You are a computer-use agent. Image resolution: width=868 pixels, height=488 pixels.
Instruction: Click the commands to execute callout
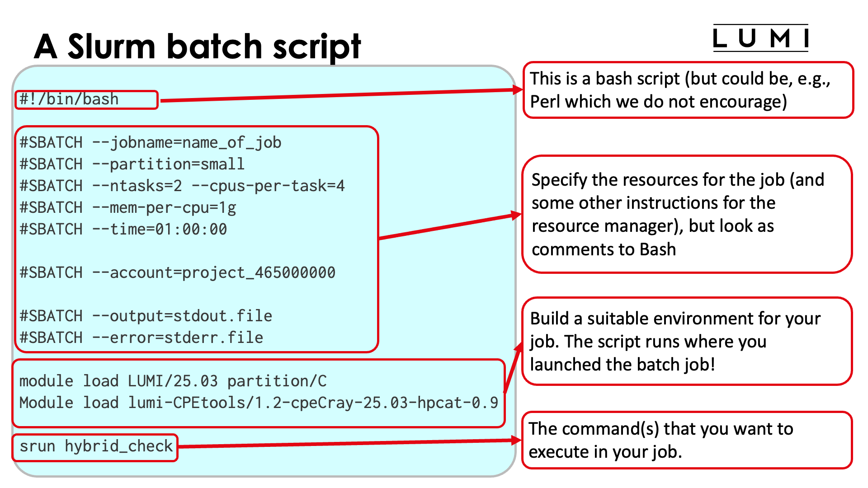(687, 441)
